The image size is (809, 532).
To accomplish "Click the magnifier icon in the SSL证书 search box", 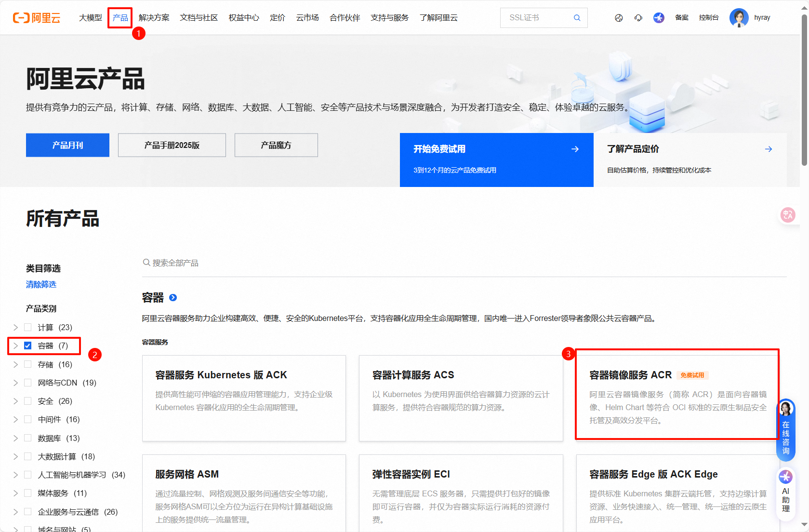I will (577, 18).
